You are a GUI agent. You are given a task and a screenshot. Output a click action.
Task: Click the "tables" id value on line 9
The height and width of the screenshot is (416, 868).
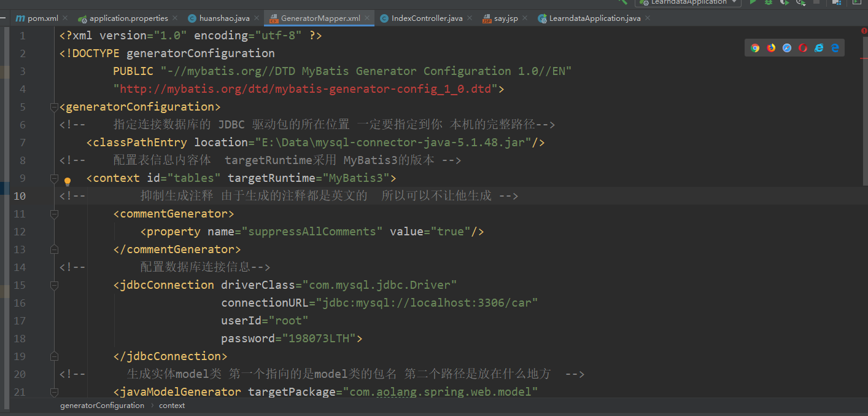(194, 178)
